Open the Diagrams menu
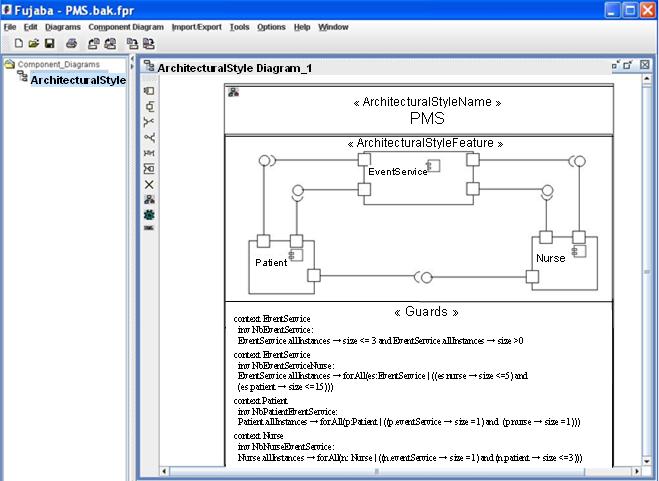 coord(63,27)
